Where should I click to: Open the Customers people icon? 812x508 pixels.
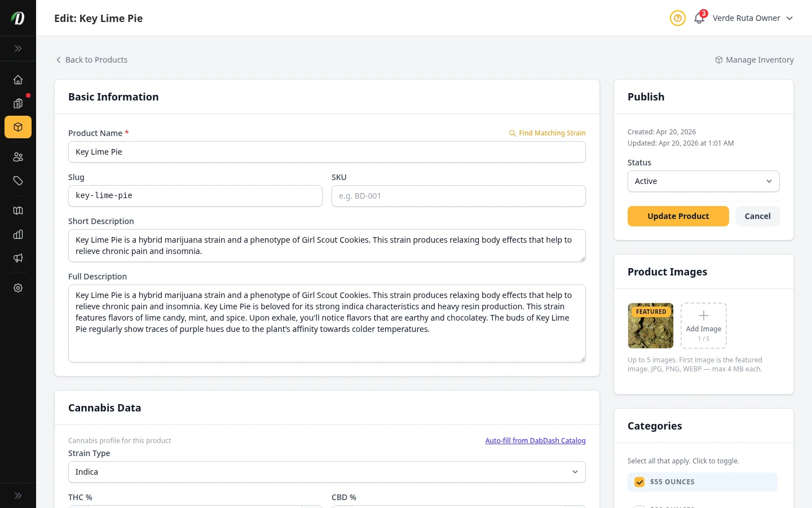click(18, 157)
